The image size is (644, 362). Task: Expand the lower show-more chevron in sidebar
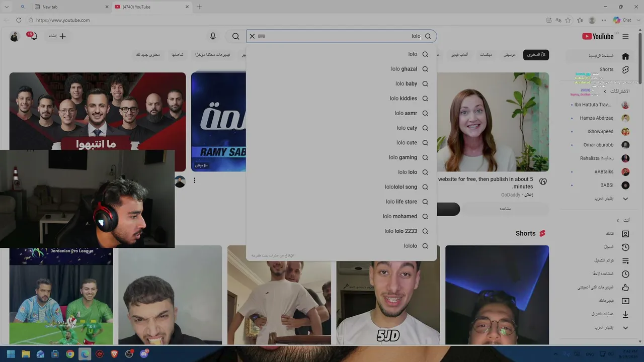pyautogui.click(x=625, y=328)
